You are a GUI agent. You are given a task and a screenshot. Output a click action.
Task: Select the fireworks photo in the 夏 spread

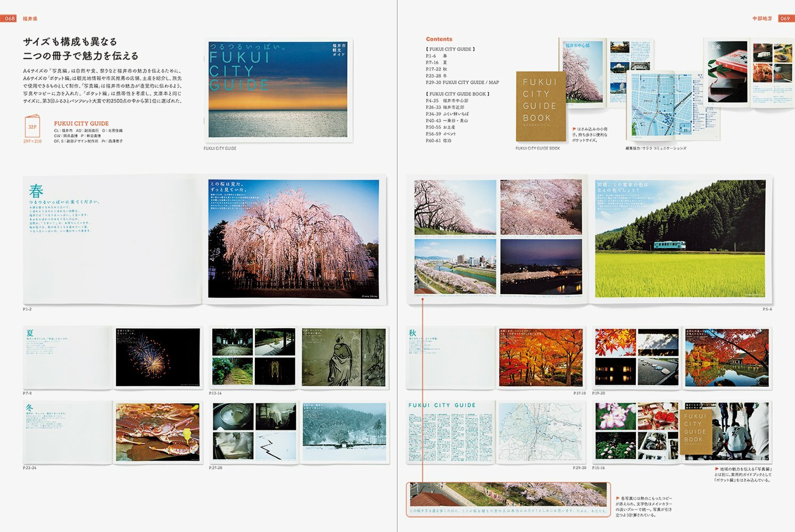pos(158,357)
